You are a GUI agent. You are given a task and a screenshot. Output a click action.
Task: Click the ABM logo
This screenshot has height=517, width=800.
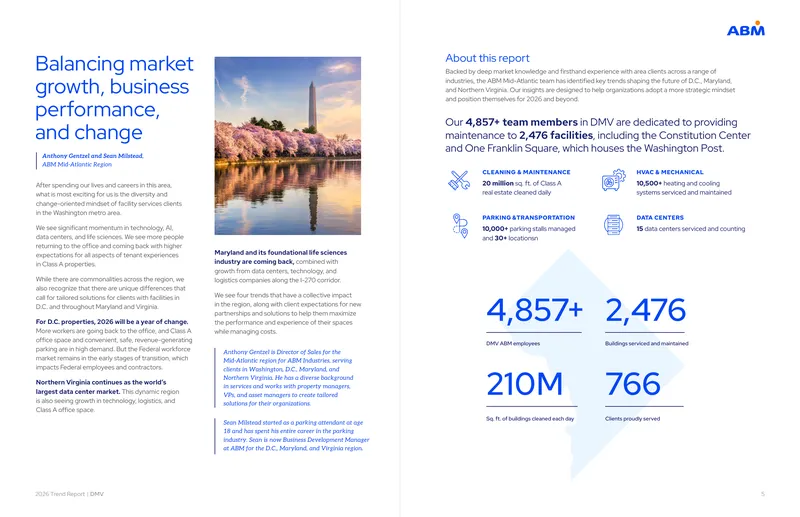coord(746,29)
